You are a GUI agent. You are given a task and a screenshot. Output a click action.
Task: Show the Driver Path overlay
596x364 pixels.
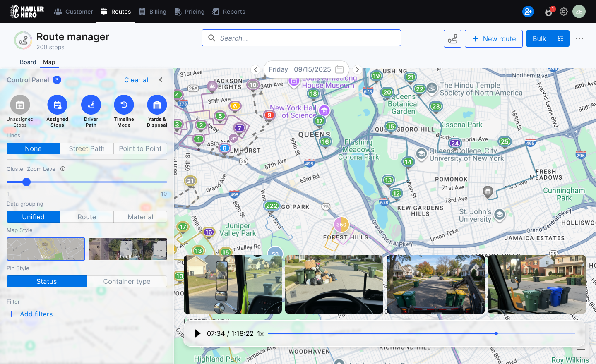(x=91, y=105)
